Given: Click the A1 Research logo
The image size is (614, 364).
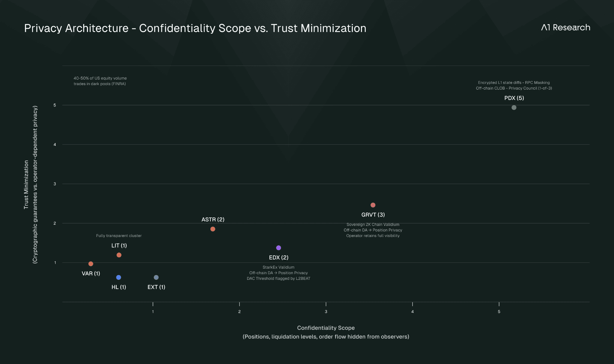Looking at the screenshot, I should click(x=565, y=28).
